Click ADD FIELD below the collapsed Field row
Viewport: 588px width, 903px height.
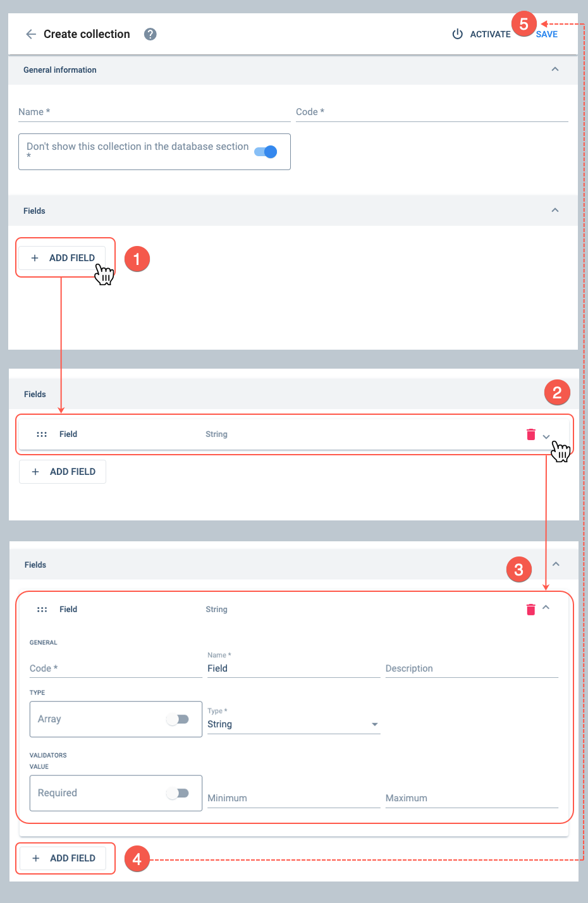[63, 472]
